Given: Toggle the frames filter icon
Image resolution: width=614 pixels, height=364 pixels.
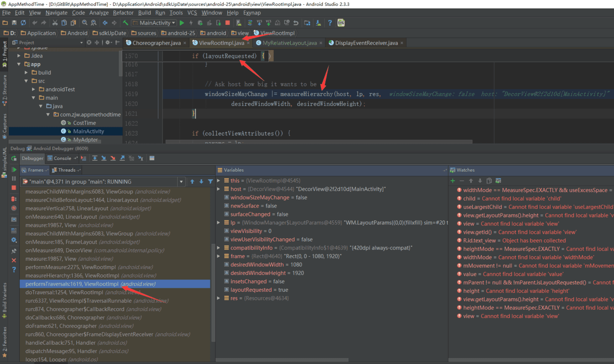Looking at the screenshot, I should (210, 182).
